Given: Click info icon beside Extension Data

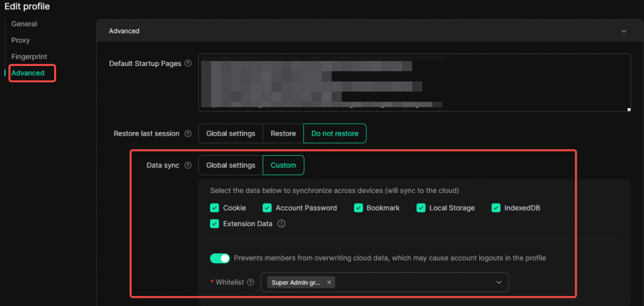Looking at the screenshot, I should pos(282,224).
